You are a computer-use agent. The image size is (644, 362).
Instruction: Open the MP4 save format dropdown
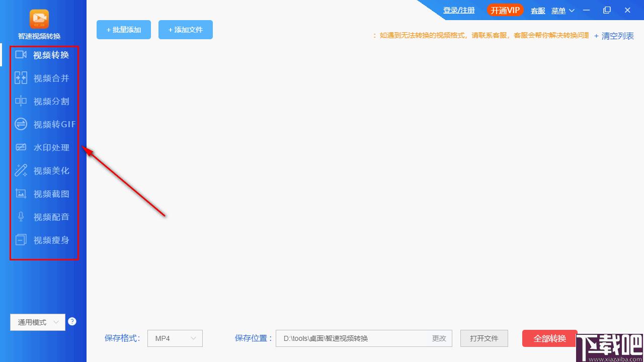[175, 338]
